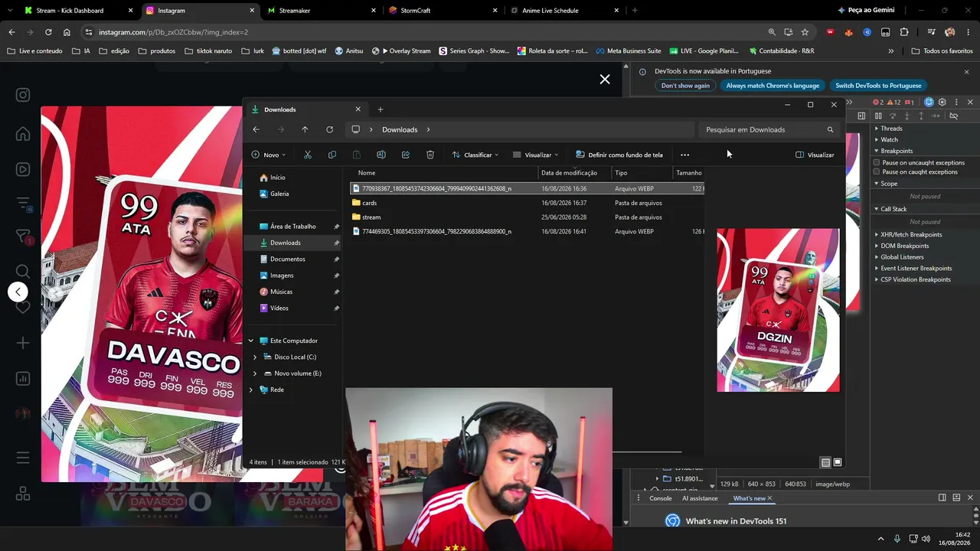Deactivate breakpoints in DevTools
The image size is (980, 551).
coord(953,116)
